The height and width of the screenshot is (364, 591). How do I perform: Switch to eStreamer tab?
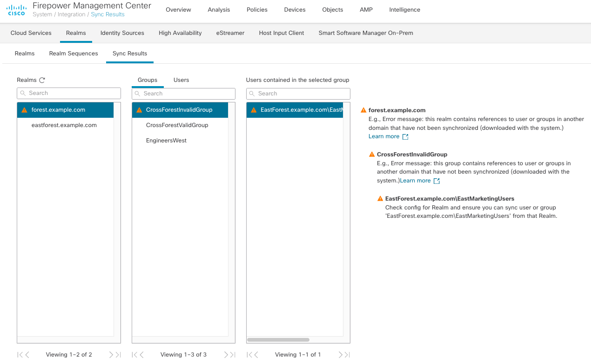(x=230, y=33)
